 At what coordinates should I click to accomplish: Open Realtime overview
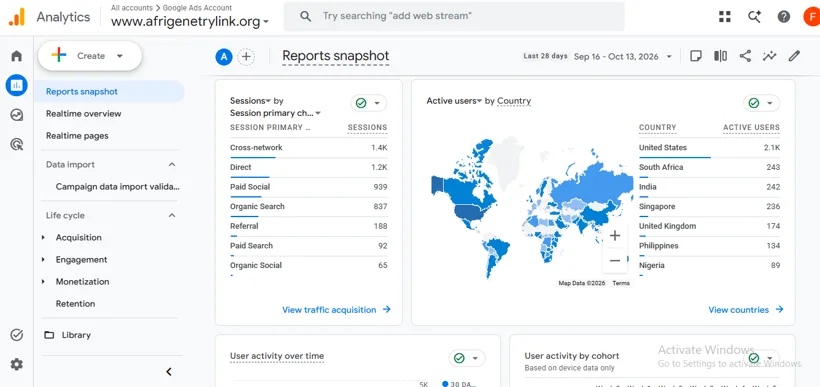point(84,113)
